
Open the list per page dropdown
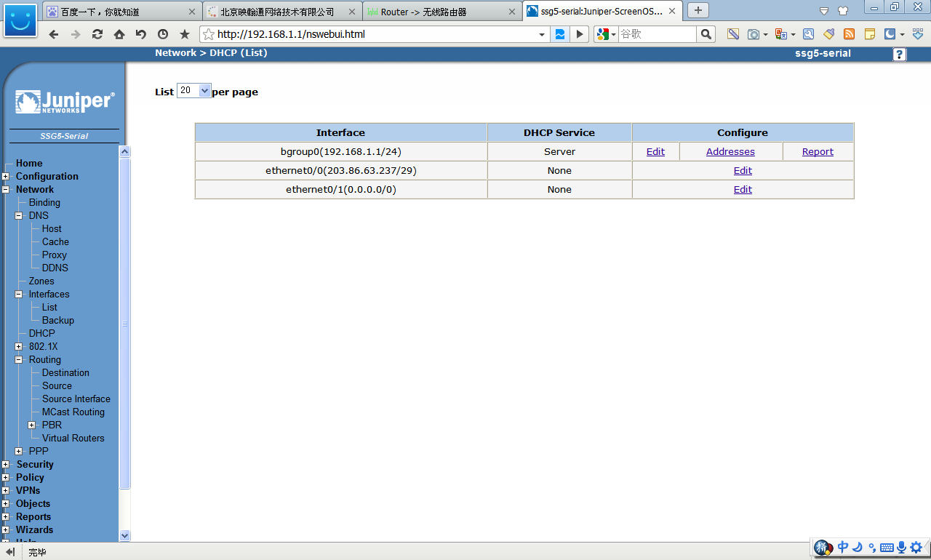[x=194, y=91]
